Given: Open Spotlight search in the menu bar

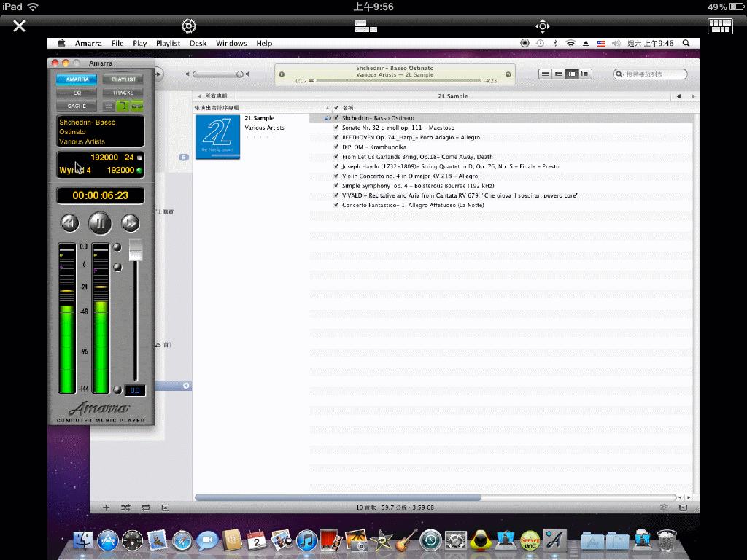Looking at the screenshot, I should (686, 43).
